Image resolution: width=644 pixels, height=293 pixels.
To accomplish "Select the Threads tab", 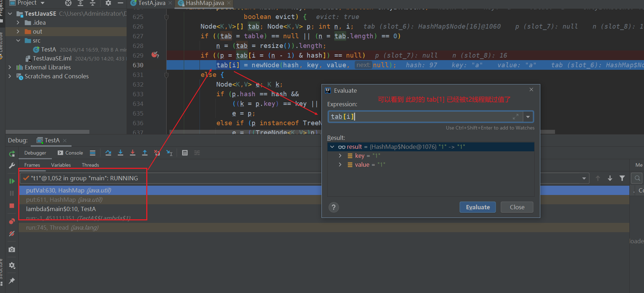I will click(x=90, y=165).
